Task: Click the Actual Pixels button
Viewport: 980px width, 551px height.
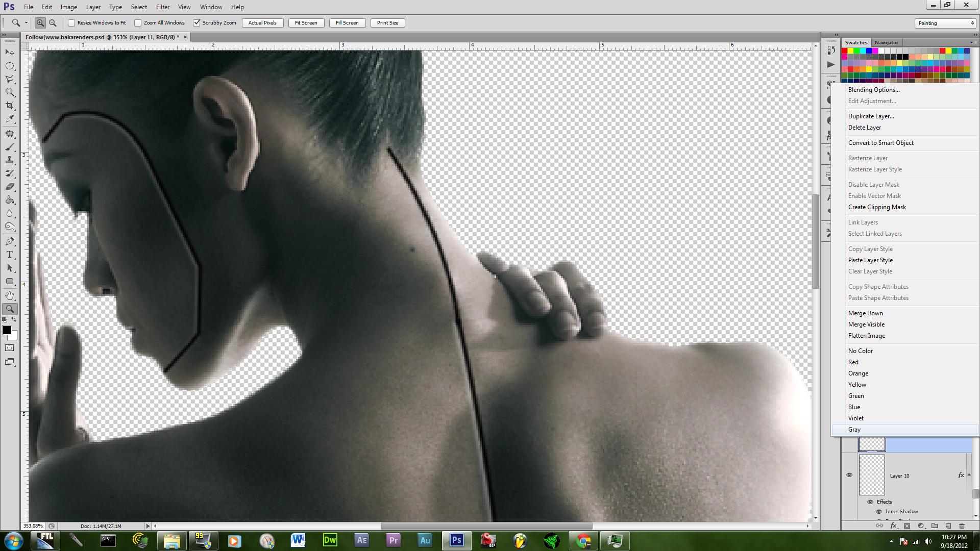Action: tap(262, 23)
